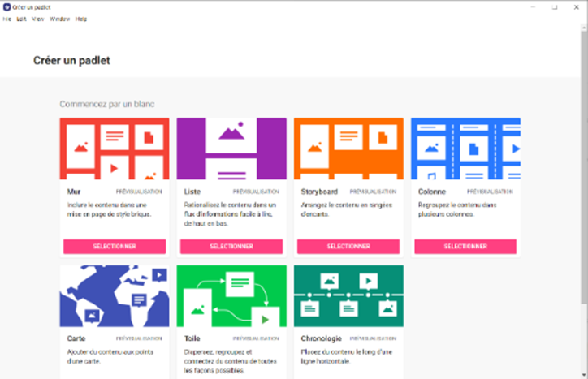Click the scrollbar down arrow
This screenshot has width=588, height=379.
click(584, 375)
